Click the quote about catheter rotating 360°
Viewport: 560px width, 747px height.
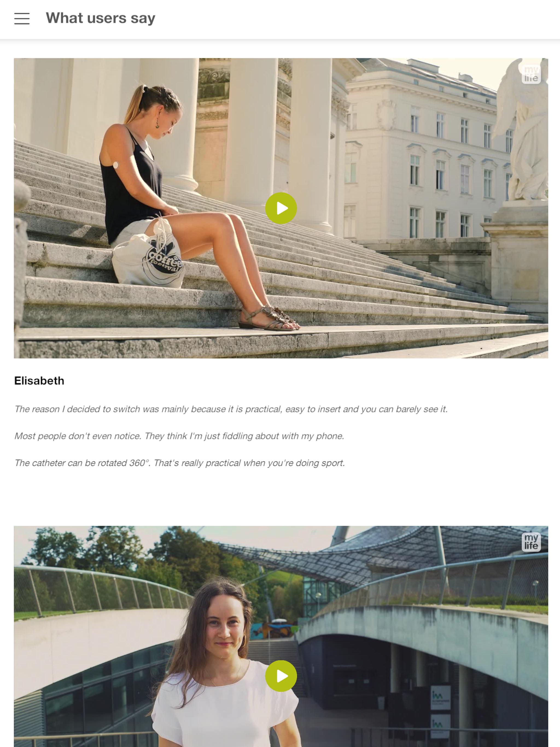(x=179, y=463)
